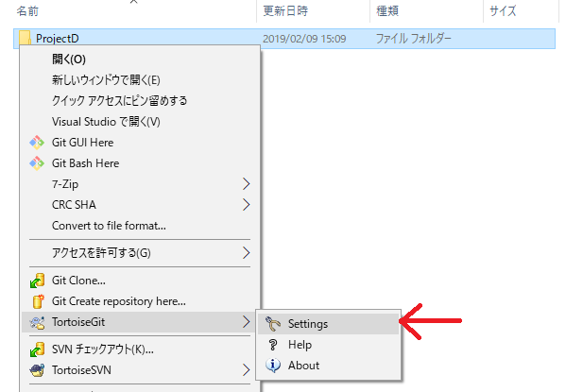Select アクセスを許可する(G) entry
Image resolution: width=583 pixels, height=392 pixels.
coord(140,253)
